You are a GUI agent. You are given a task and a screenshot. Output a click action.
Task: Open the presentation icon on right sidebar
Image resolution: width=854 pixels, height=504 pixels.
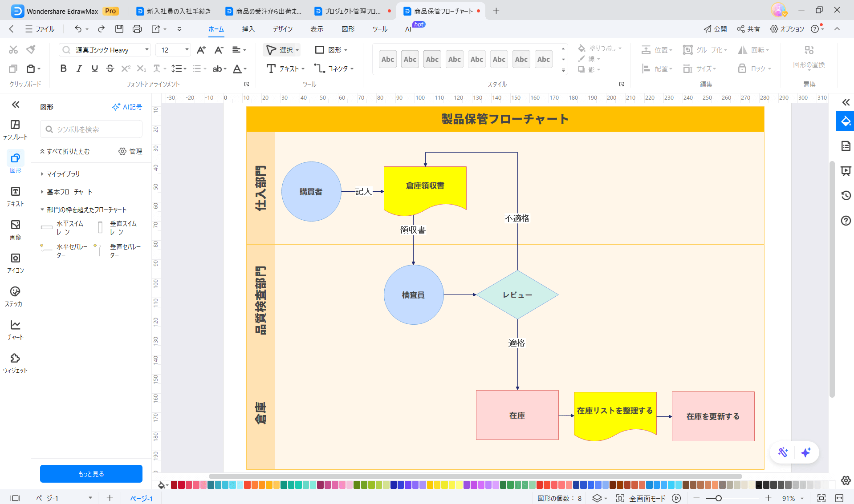click(x=846, y=171)
